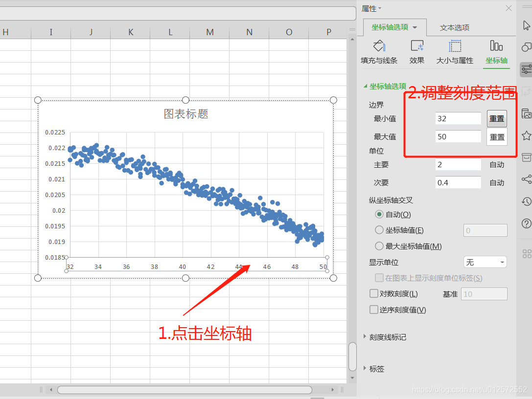Select 自动(O) radio for axis crossing

tap(379, 214)
